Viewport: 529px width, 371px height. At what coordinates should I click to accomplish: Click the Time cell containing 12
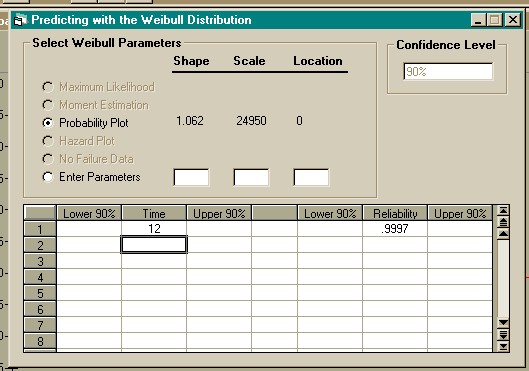[154, 229]
